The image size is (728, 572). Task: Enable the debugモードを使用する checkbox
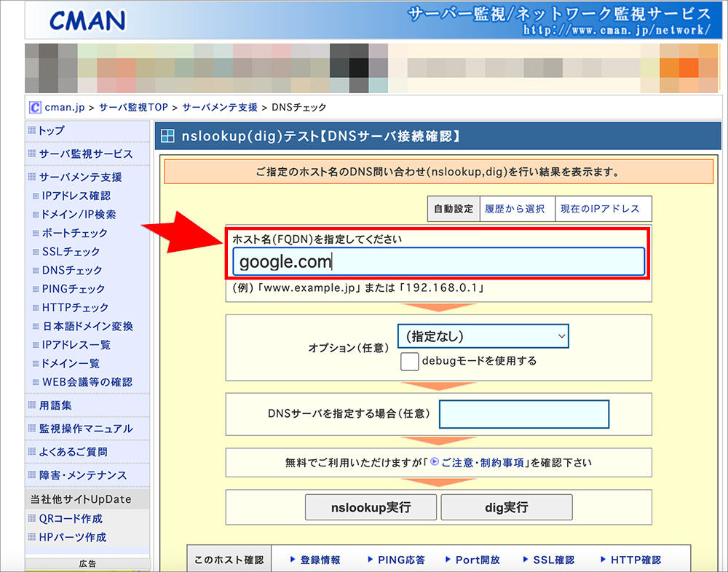409,361
